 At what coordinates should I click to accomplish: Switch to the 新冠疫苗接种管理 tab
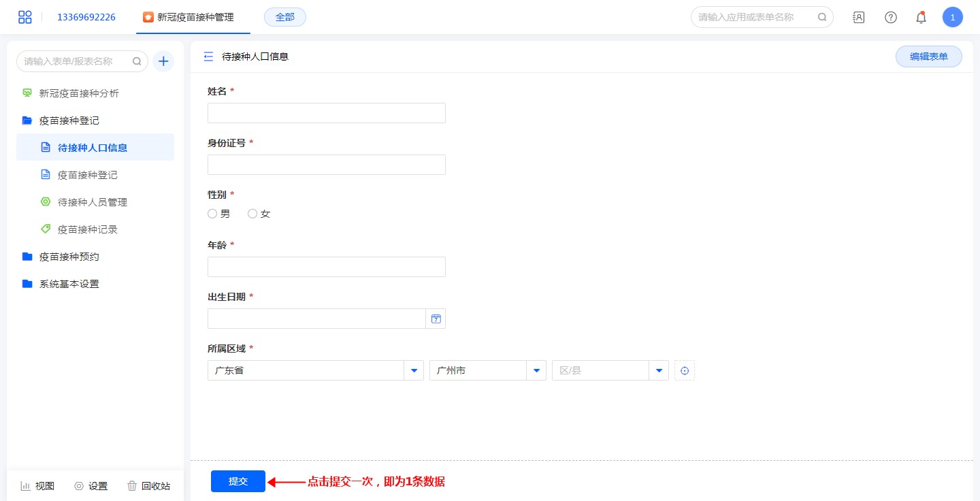tap(194, 17)
